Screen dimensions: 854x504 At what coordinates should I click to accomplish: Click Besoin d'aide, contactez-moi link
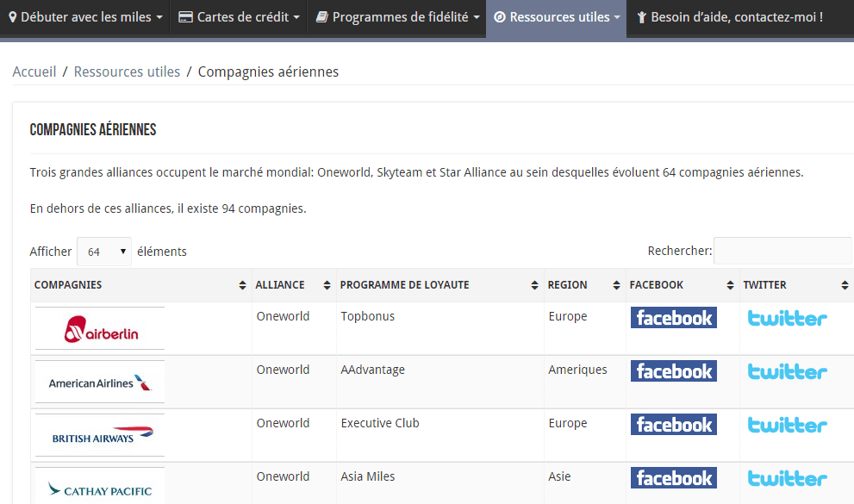coord(729,17)
